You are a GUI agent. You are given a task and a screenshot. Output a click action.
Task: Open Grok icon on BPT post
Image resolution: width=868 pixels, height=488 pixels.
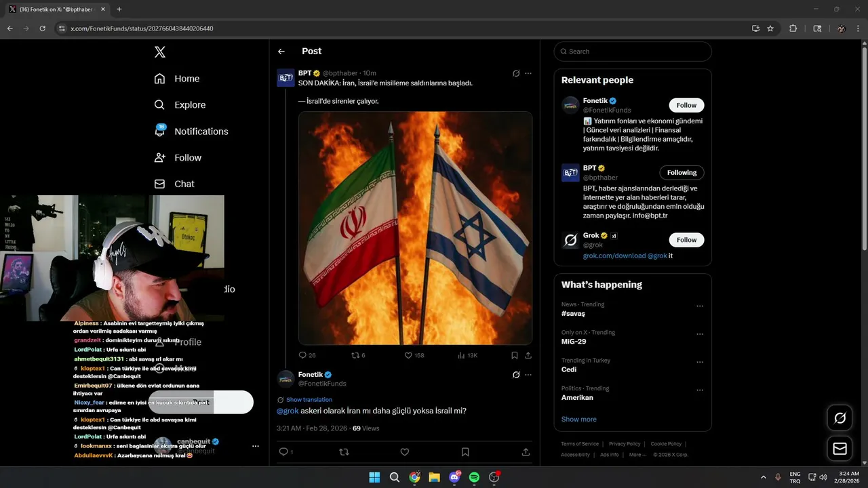tap(516, 73)
